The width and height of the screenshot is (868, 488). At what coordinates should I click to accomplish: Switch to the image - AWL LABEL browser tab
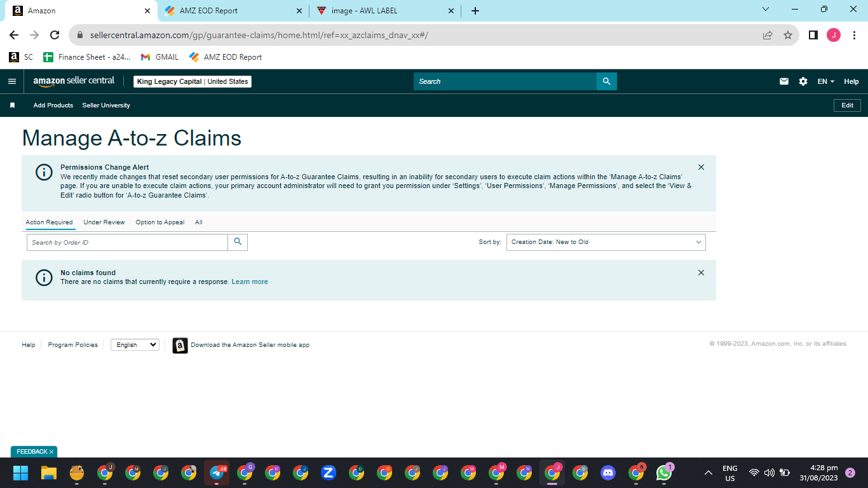(386, 11)
